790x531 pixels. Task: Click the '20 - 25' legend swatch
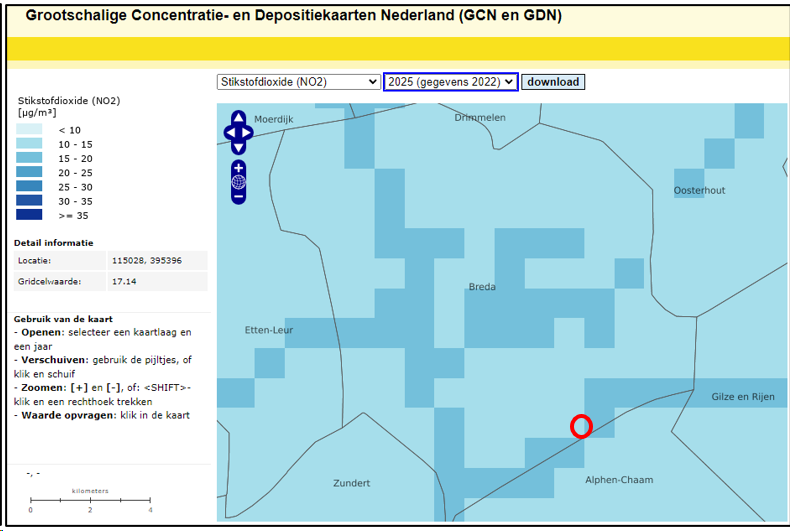pos(30,173)
